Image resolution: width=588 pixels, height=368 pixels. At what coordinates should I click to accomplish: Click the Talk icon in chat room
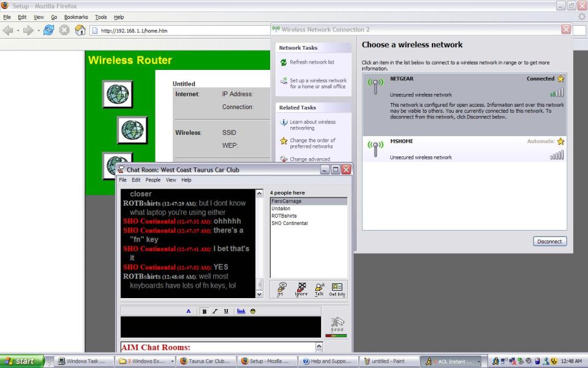(x=319, y=289)
